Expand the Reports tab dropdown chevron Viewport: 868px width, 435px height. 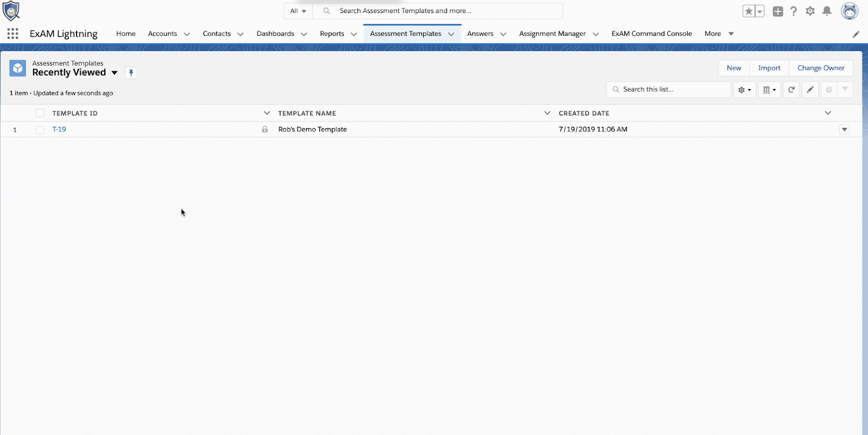(x=354, y=34)
